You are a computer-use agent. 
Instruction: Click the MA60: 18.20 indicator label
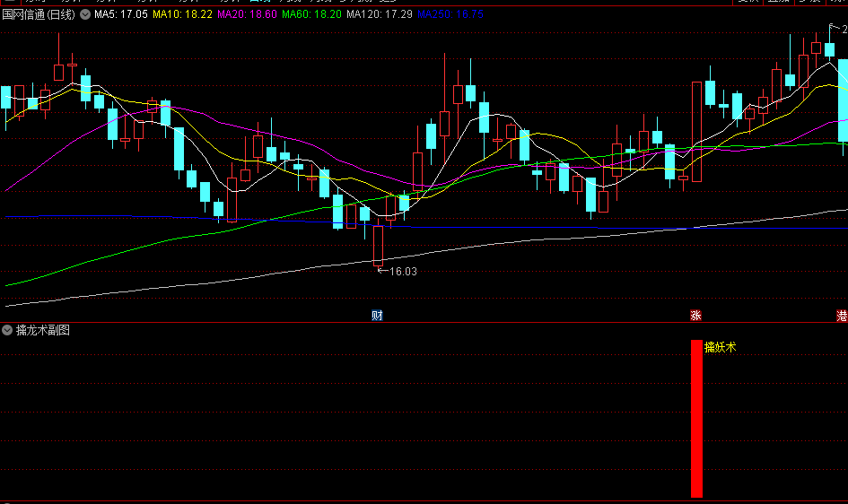312,14
